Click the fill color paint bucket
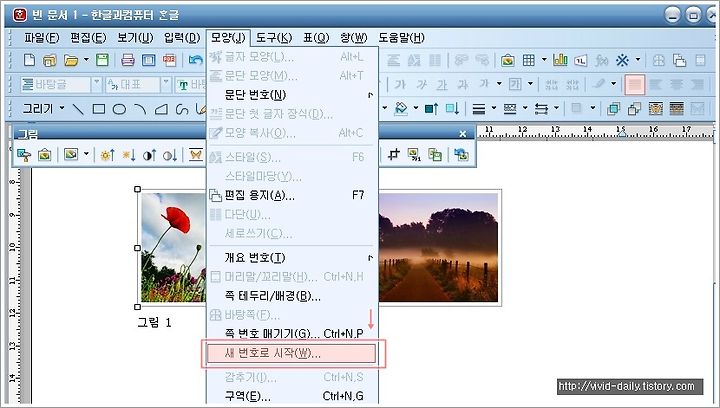The height and width of the screenshot is (408, 720). [x=401, y=109]
